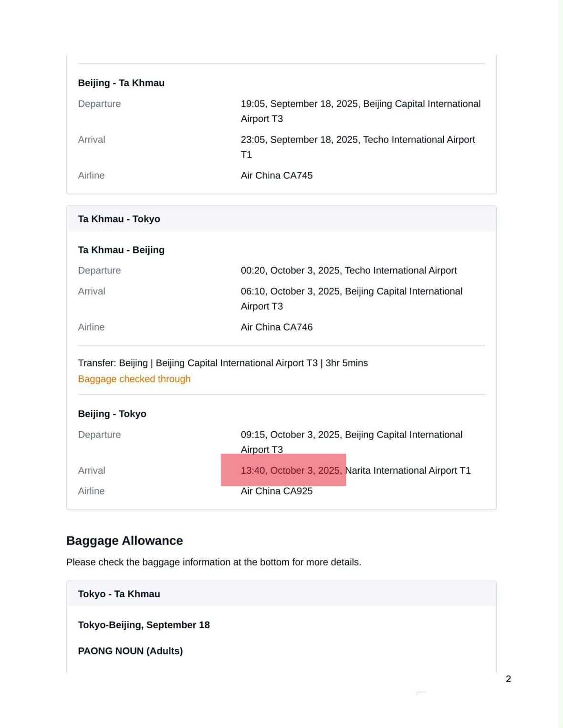This screenshot has width=563, height=728.
Task: Click the "Ta Khmau - Tokyo" section header
Action: pyautogui.click(x=119, y=219)
